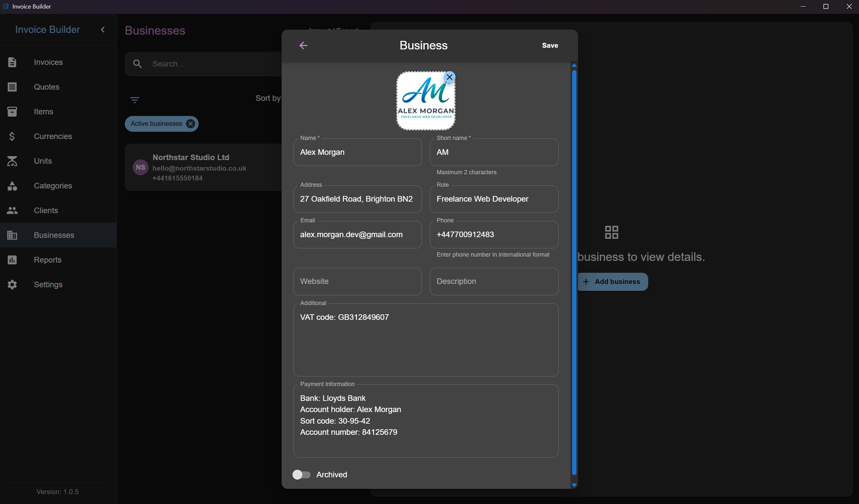
Task: Open the Quotes sidebar icon
Action: point(12,87)
